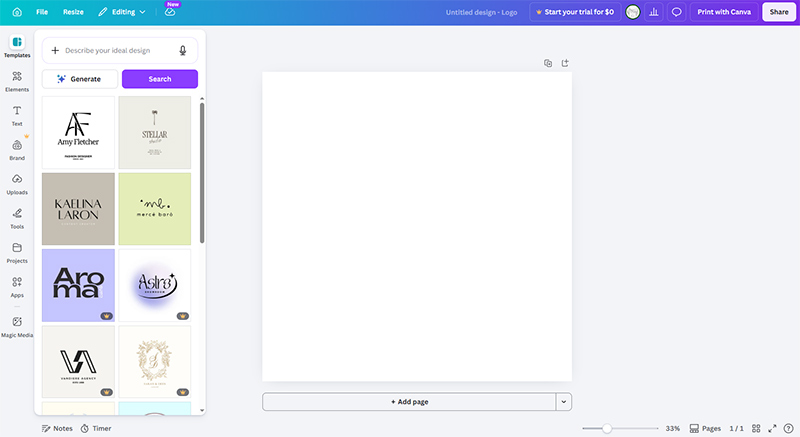This screenshot has width=800, height=437.
Task: Open the Brand panel
Action: (x=17, y=150)
